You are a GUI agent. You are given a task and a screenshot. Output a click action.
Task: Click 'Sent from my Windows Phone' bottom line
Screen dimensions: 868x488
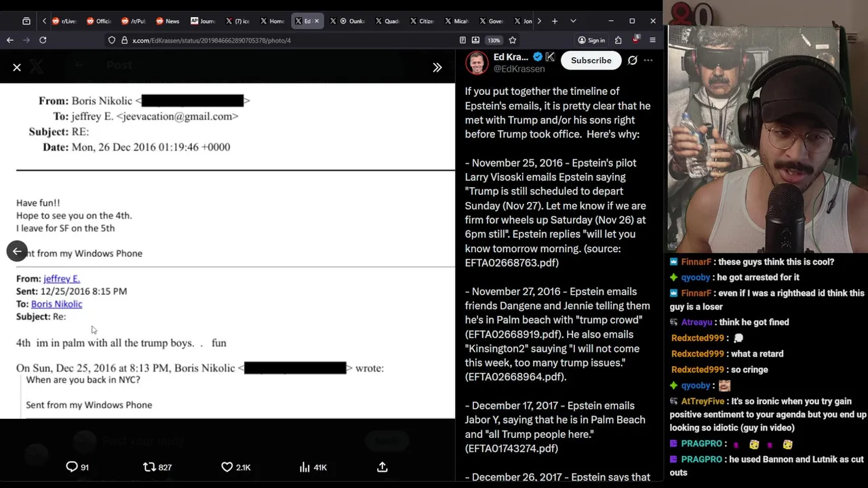pos(89,405)
